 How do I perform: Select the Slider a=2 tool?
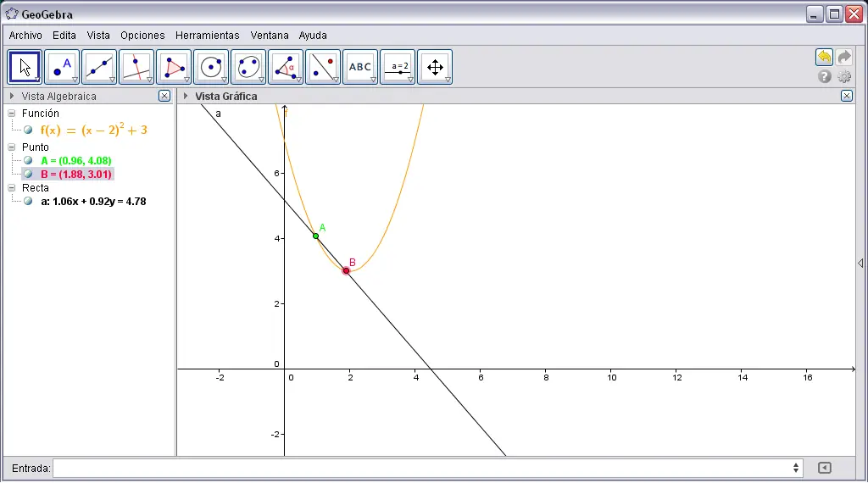(398, 67)
